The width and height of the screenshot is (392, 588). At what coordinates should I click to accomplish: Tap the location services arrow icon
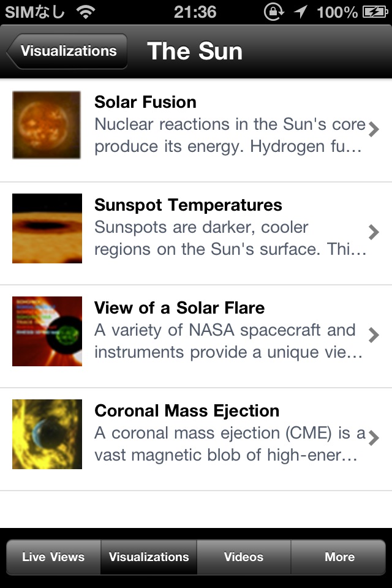coord(301,12)
